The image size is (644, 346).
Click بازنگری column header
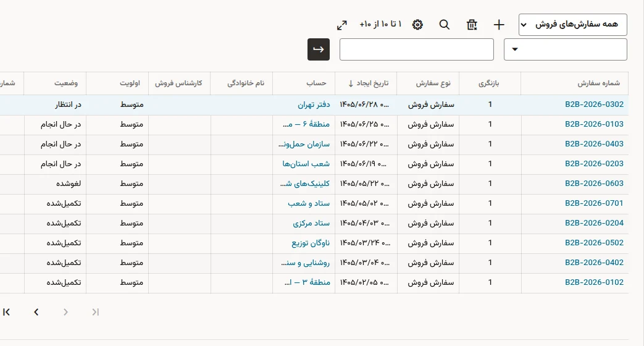click(489, 83)
